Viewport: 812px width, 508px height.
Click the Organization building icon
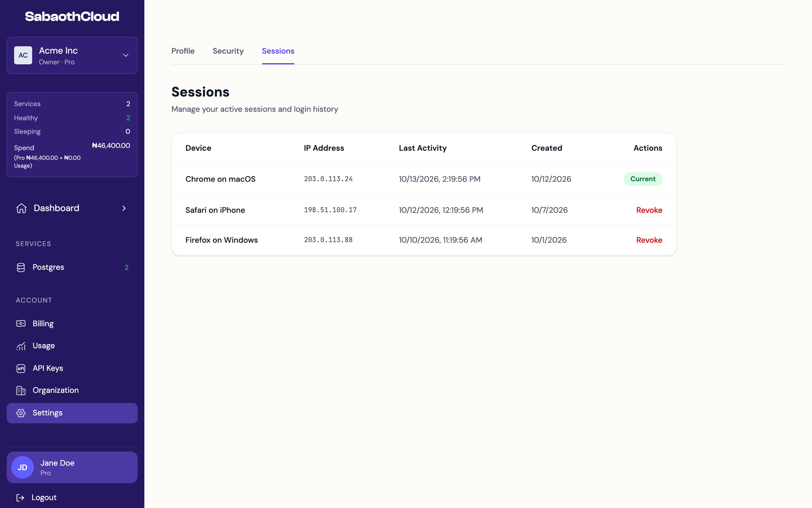point(21,390)
